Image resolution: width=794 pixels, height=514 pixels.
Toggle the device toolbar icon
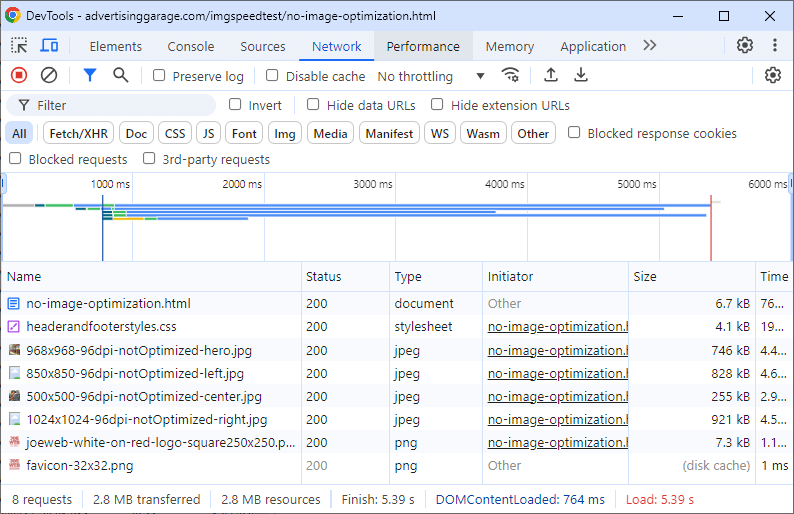(48, 46)
